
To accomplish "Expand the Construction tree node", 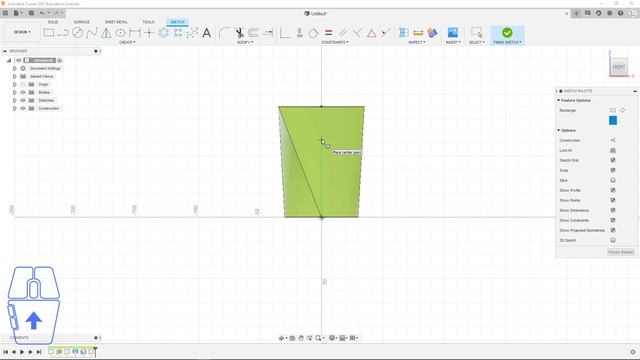I will coord(15,108).
